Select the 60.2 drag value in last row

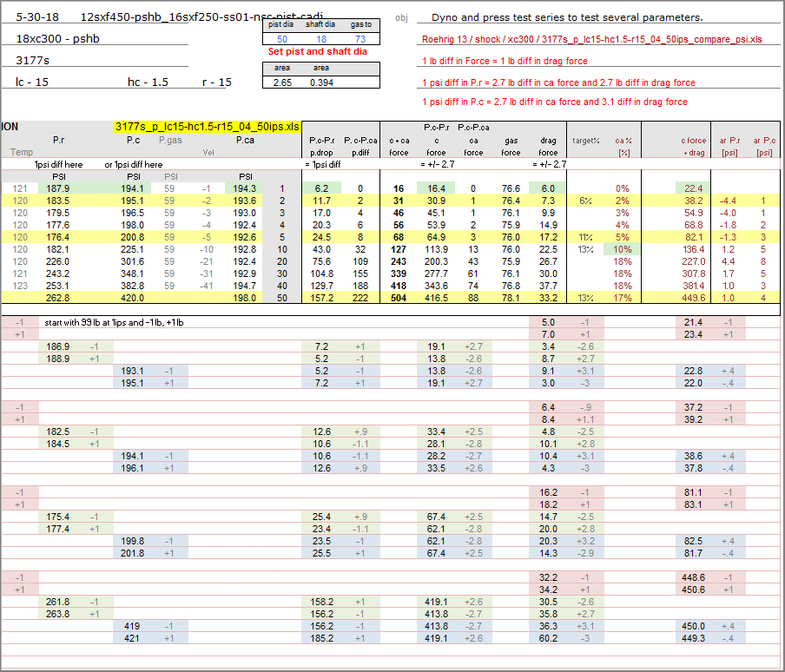(x=547, y=637)
